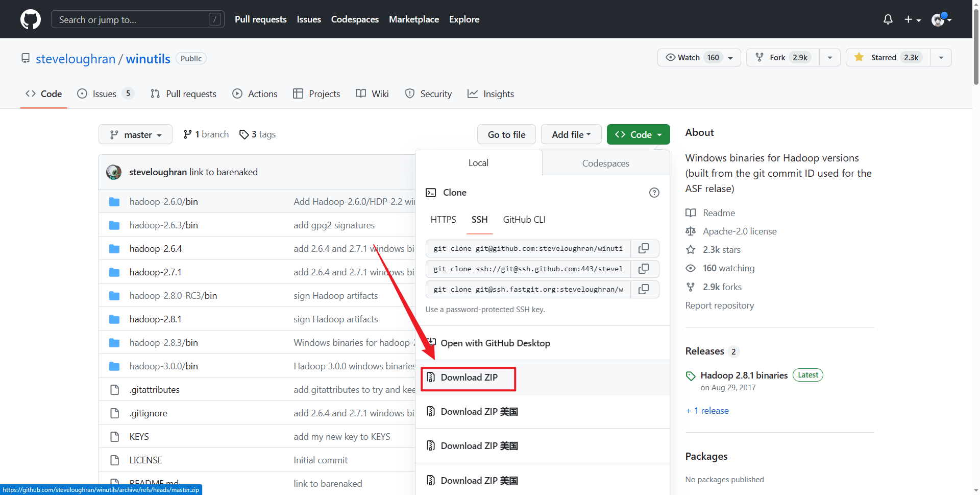This screenshot has height=495, width=980.
Task: Open Issues in top navigation bar
Action: (309, 19)
